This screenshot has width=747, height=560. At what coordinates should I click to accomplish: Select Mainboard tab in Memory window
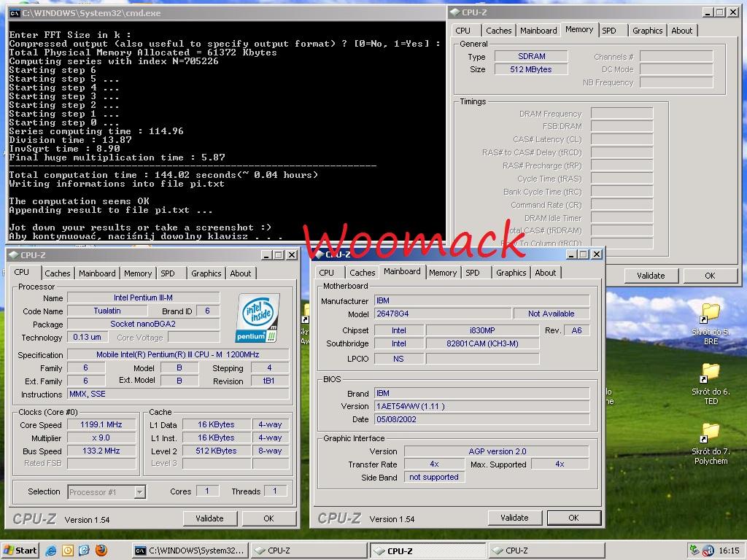(538, 31)
